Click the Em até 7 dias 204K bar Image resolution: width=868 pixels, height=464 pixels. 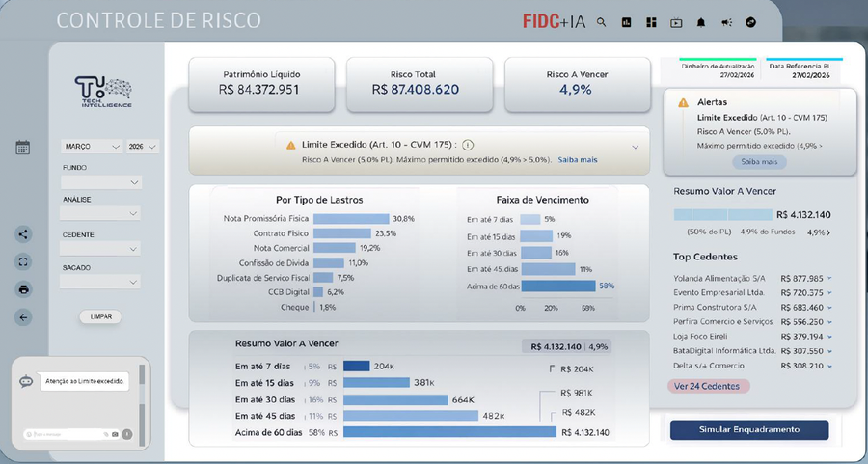[x=357, y=366]
